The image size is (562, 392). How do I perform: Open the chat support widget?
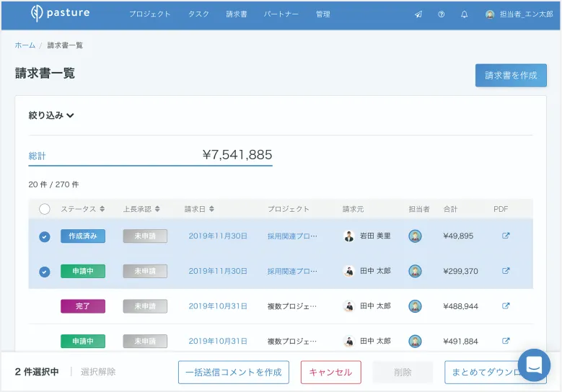click(534, 365)
